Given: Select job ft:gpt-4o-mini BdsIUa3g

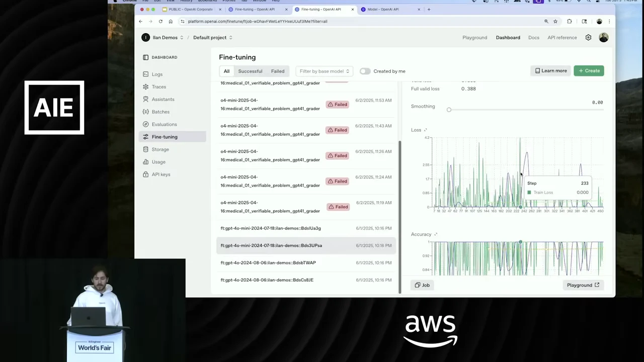Looking at the screenshot, I should [306, 228].
